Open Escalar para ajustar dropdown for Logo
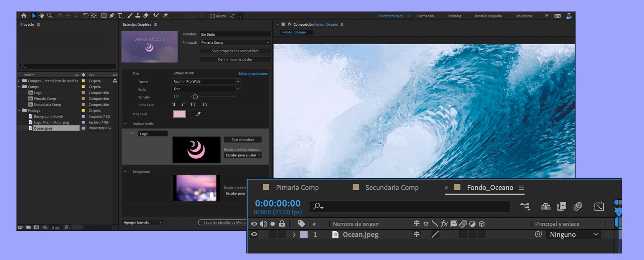Image resolution: width=644 pixels, height=260 pixels. (243, 155)
